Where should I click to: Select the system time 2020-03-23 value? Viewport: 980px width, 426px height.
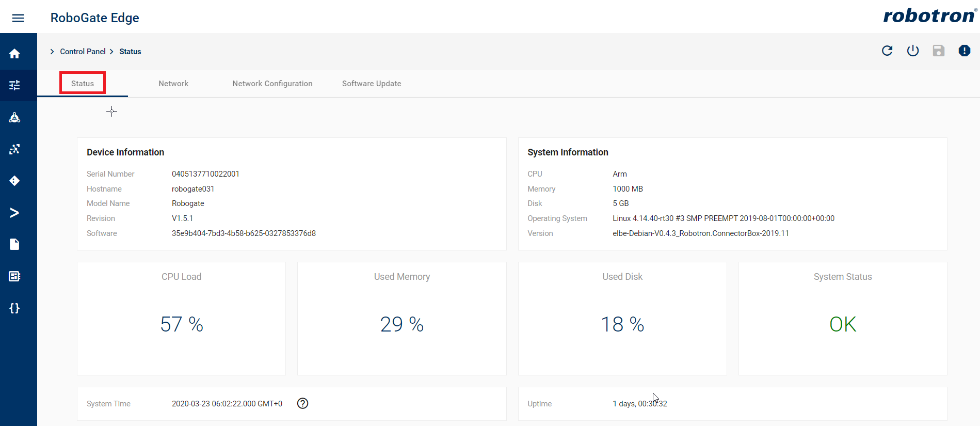[227, 404]
